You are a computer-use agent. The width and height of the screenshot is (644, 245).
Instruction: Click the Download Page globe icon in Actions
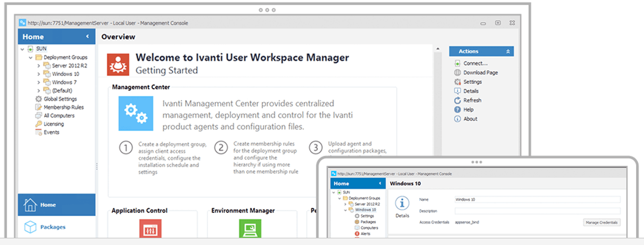click(458, 73)
